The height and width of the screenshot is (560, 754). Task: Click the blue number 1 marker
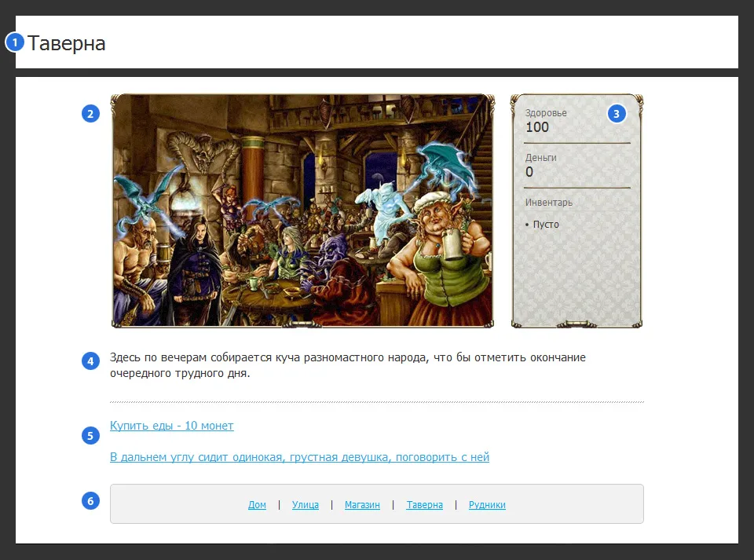15,42
